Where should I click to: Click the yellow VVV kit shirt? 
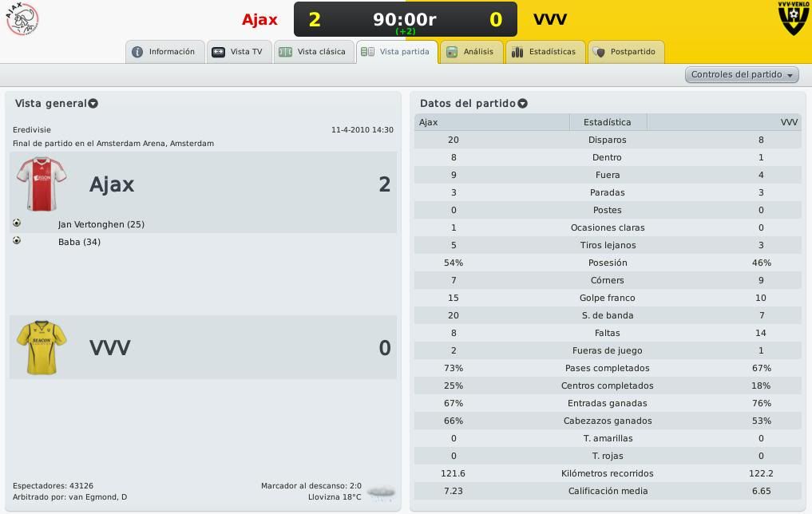click(42, 347)
